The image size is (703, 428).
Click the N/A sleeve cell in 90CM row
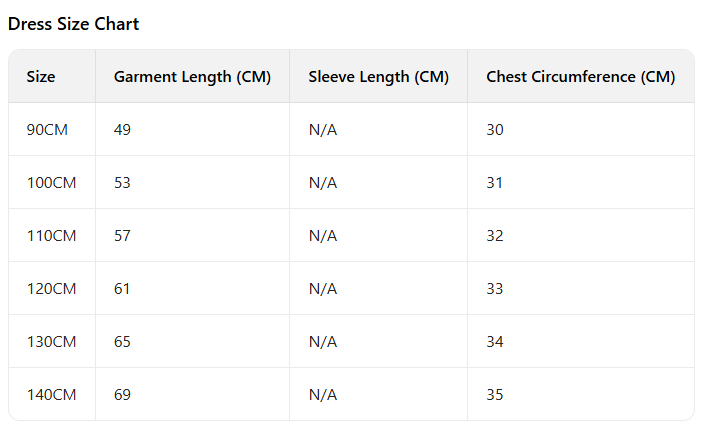click(323, 130)
